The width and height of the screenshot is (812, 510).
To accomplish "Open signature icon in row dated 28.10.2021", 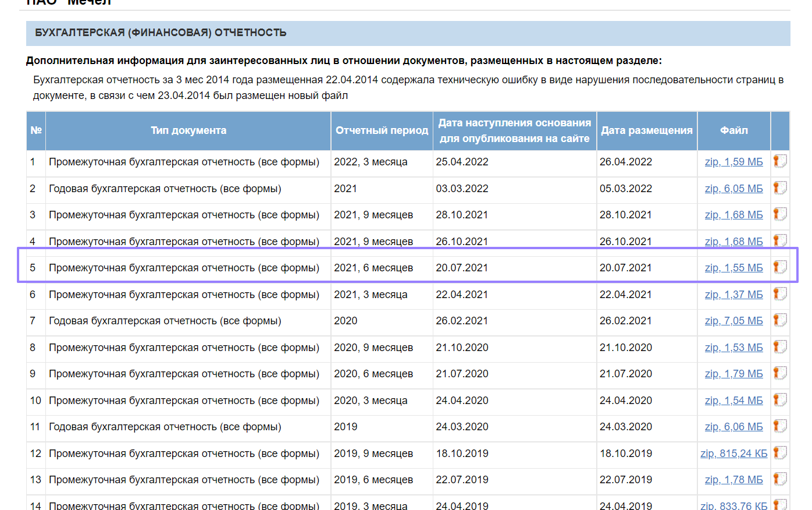I will point(780,214).
